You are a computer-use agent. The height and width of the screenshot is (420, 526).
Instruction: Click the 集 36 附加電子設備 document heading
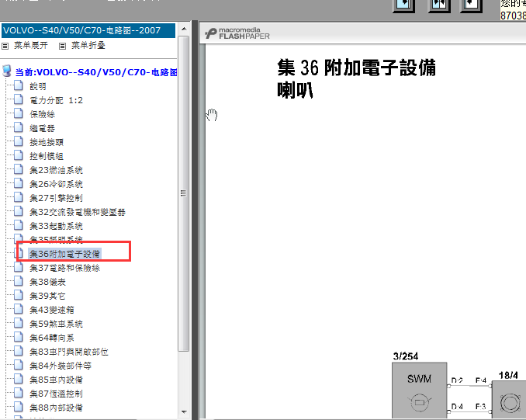pyautogui.click(x=357, y=68)
